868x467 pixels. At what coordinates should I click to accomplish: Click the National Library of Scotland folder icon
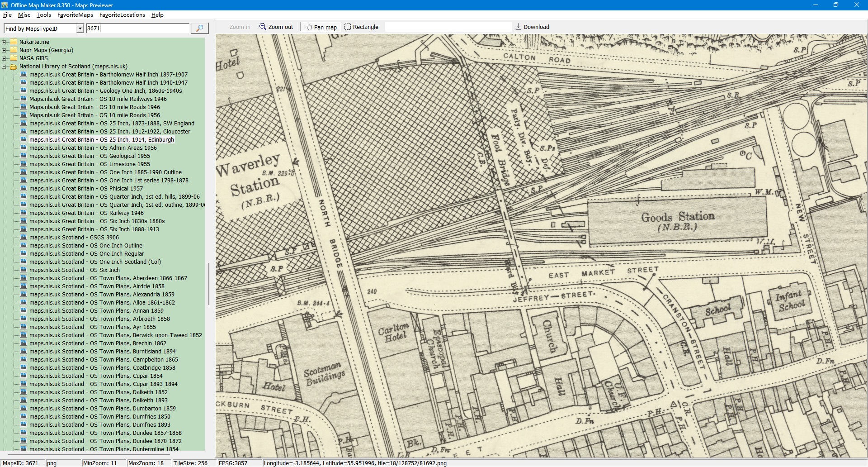click(14, 67)
